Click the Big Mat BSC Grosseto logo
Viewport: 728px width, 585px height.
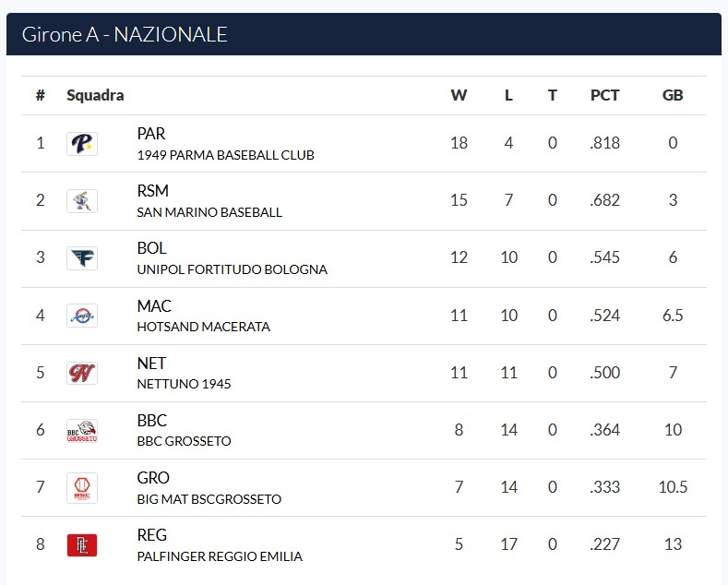click(82, 487)
